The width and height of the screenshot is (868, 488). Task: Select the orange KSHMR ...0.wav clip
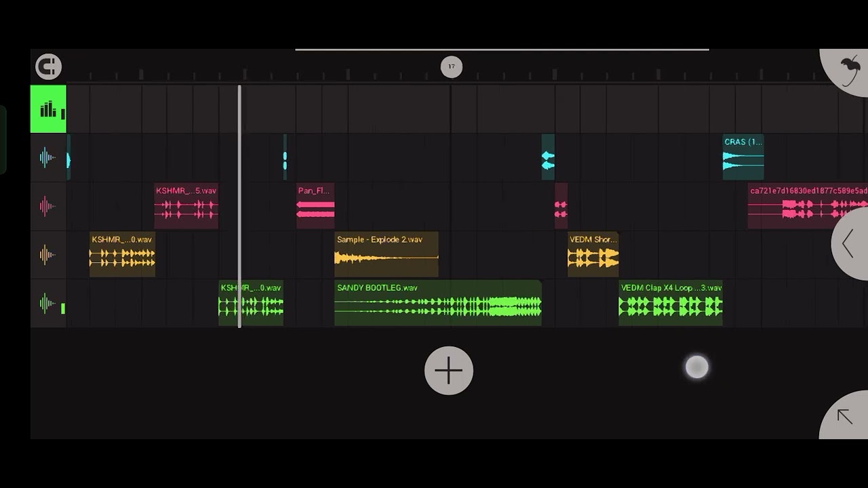click(x=122, y=255)
